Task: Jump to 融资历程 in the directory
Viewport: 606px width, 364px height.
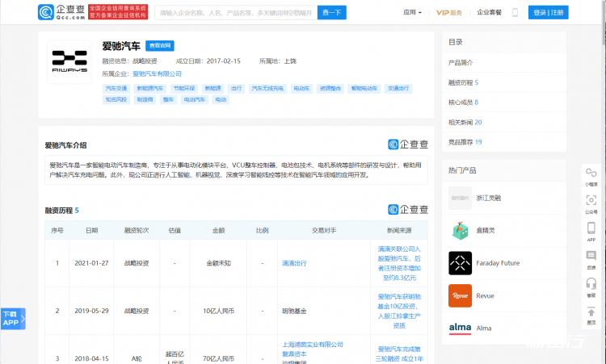Action: (x=463, y=82)
